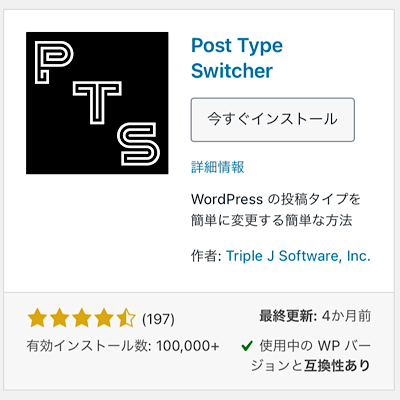Click the half-filled fifth rating star
This screenshot has height=400, width=400.
point(126,318)
